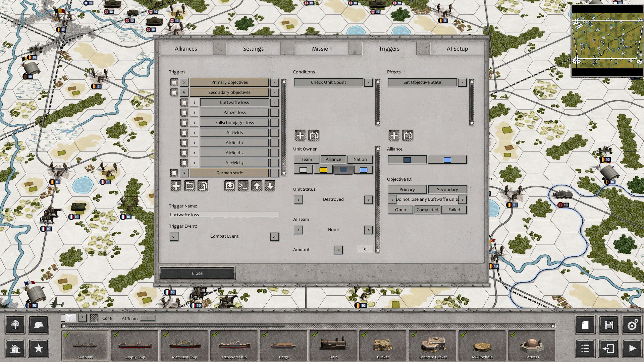Image resolution: width=644 pixels, height=362 pixels.
Task: Click the duplicate effect icon under Effects
Action: [x=408, y=135]
